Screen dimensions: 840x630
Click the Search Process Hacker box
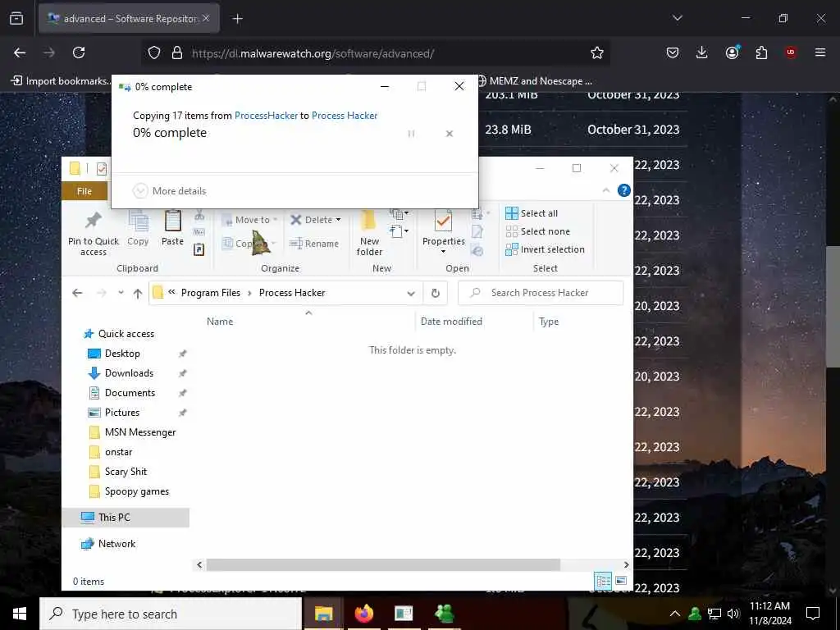click(541, 293)
